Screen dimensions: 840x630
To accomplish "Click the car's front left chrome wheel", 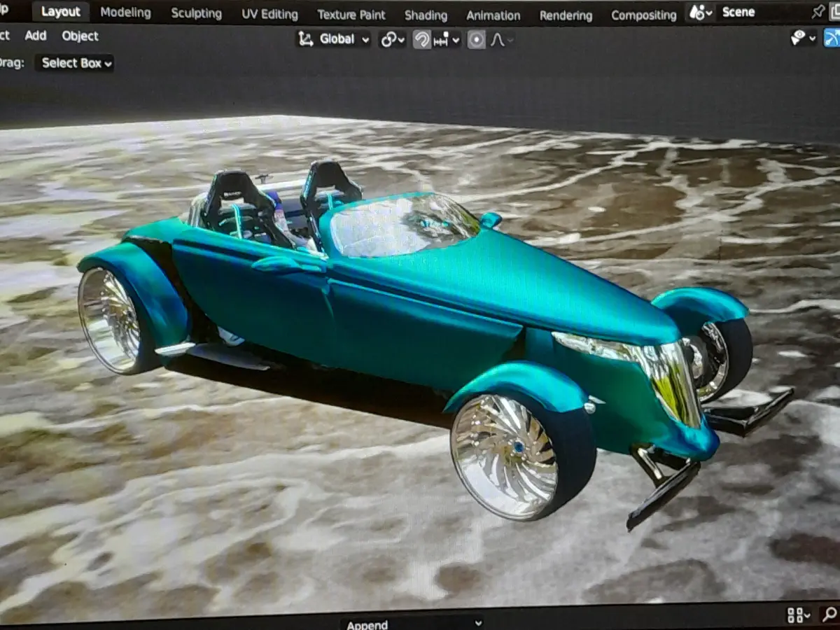I will point(505,456).
